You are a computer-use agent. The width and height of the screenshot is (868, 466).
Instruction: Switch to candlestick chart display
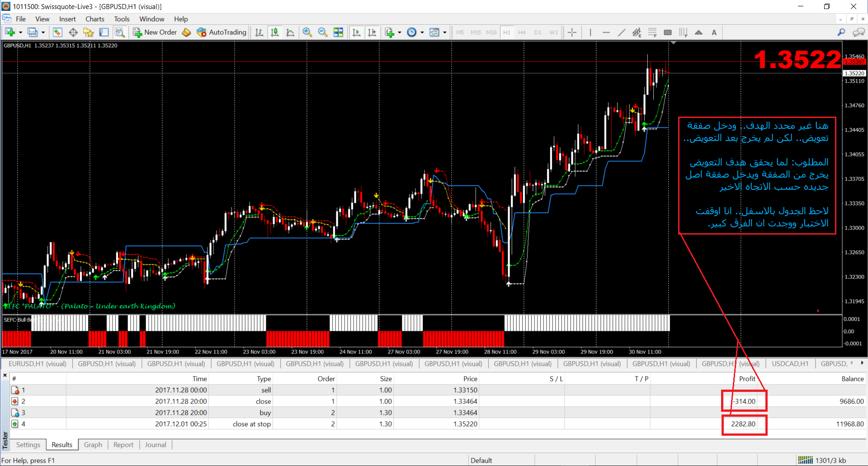[x=274, y=32]
